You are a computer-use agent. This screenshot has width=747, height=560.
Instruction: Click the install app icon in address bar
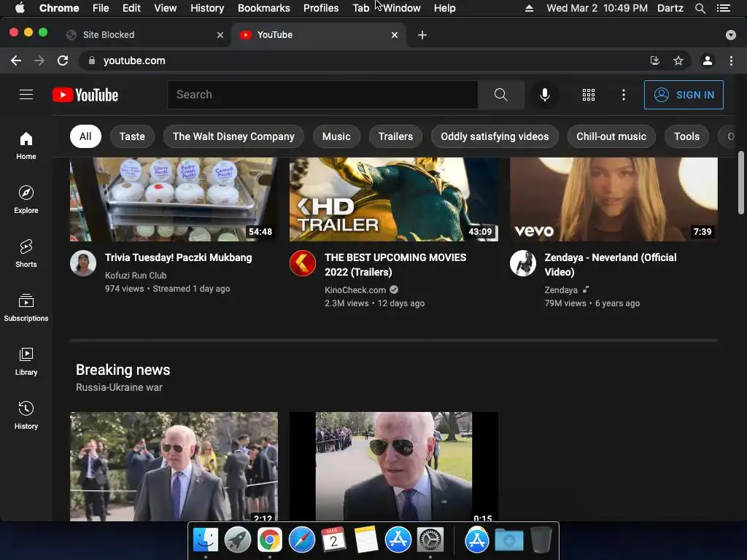pos(655,61)
